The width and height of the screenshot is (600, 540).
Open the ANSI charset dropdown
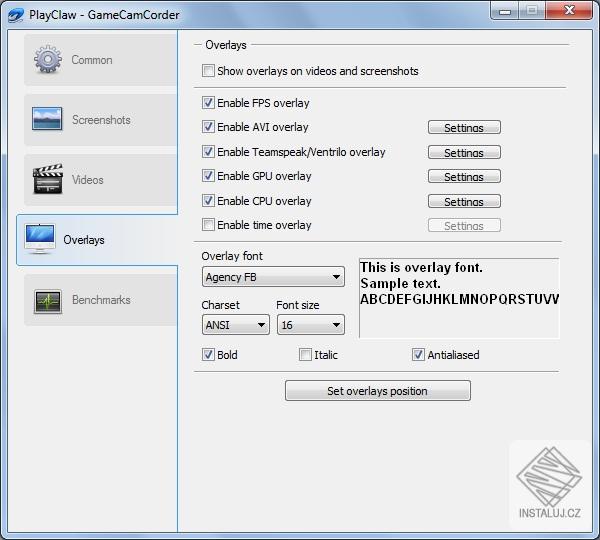click(236, 325)
